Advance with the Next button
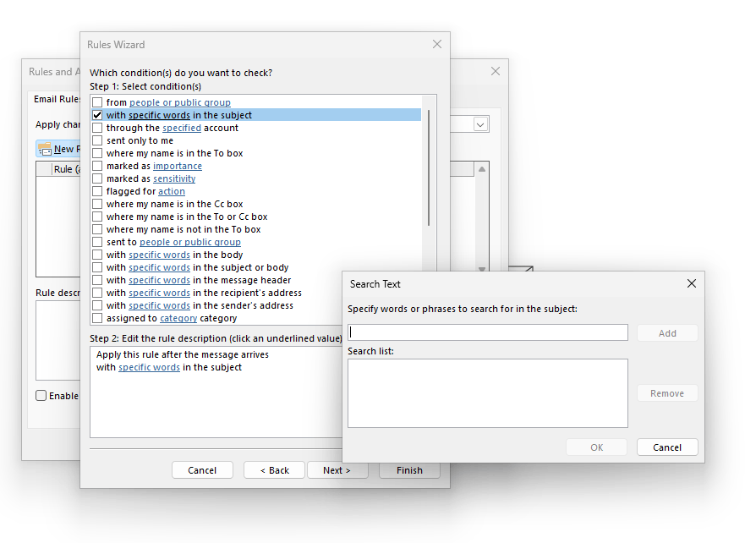 point(337,470)
